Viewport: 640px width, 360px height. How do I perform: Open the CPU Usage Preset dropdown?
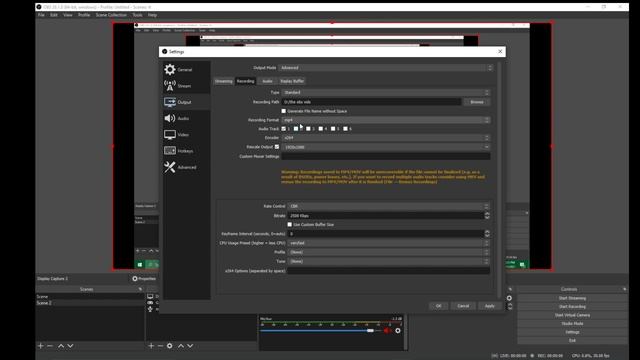389,243
